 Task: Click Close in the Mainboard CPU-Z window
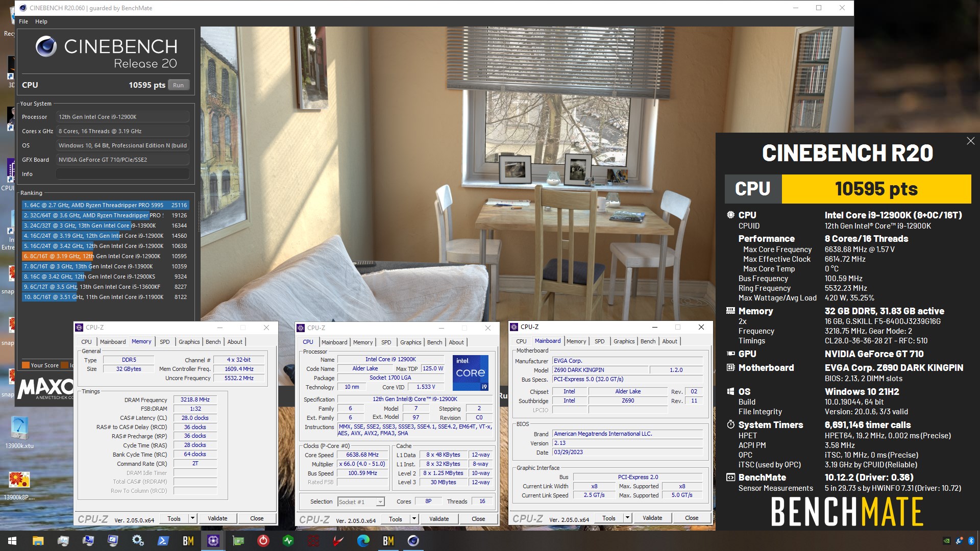tap(692, 518)
